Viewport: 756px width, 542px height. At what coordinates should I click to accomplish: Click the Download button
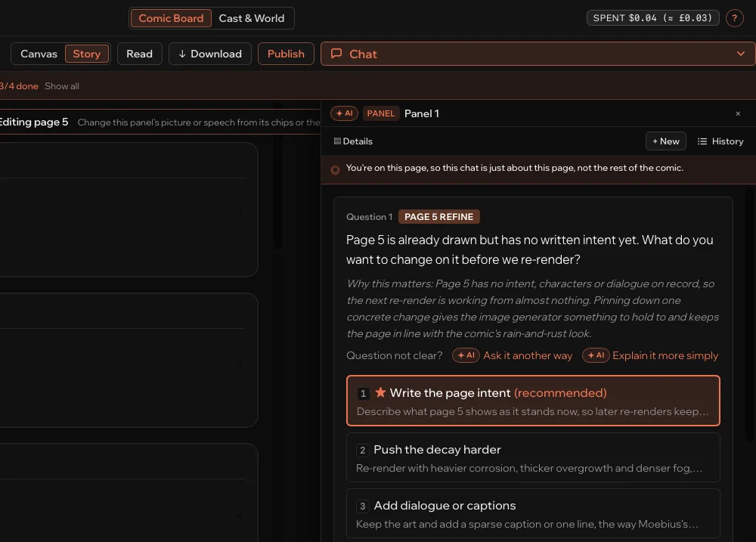point(209,54)
